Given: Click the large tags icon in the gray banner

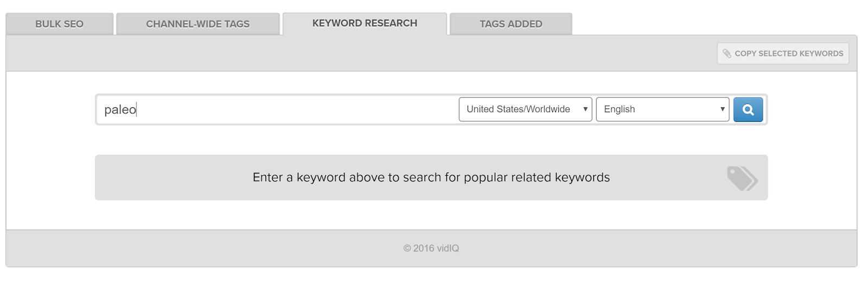Looking at the screenshot, I should 742,178.
